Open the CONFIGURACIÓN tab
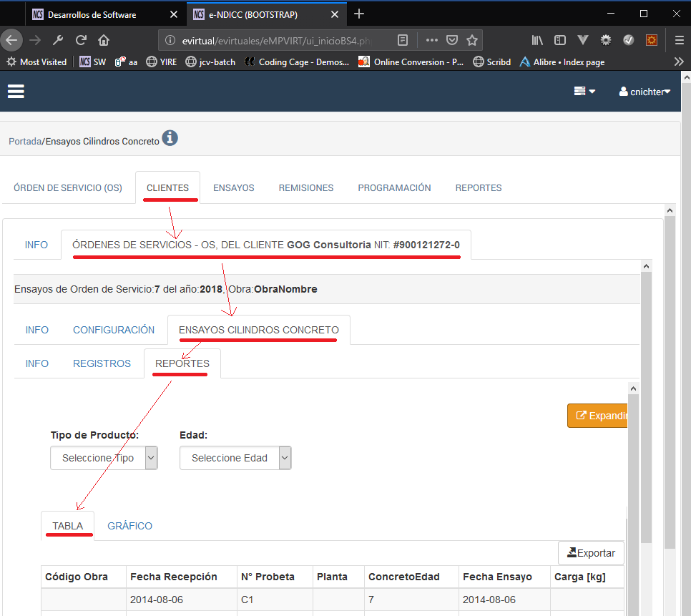This screenshot has height=616, width=691. coord(114,330)
